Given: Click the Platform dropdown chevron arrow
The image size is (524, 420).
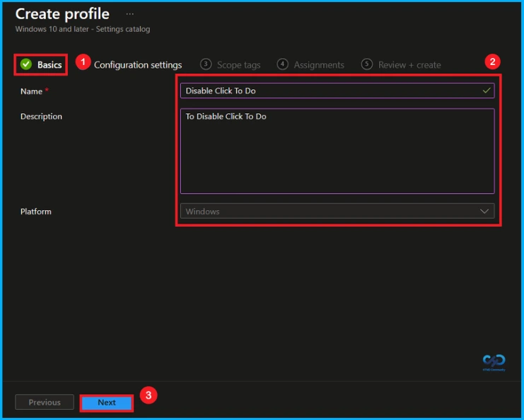Looking at the screenshot, I should (484, 211).
